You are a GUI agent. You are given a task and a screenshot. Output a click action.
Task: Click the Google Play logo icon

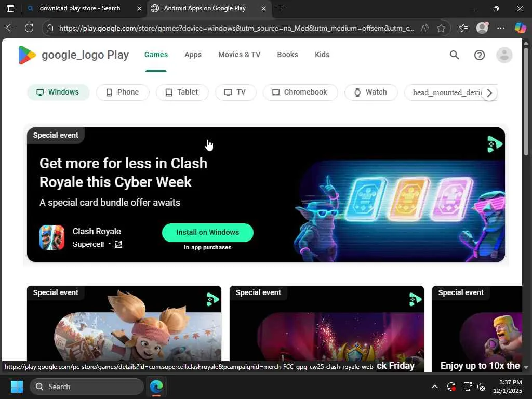[27, 55]
